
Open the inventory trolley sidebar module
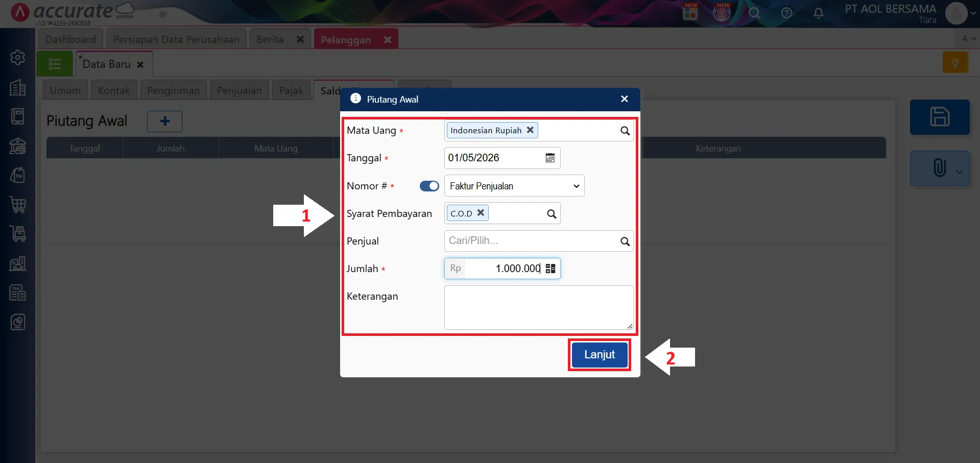click(x=18, y=234)
